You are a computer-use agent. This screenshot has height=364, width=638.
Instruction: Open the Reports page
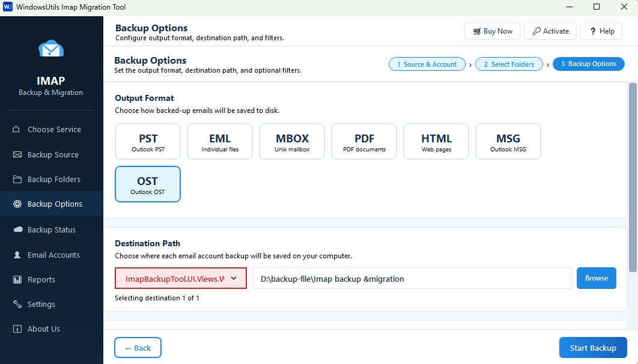click(x=52, y=279)
